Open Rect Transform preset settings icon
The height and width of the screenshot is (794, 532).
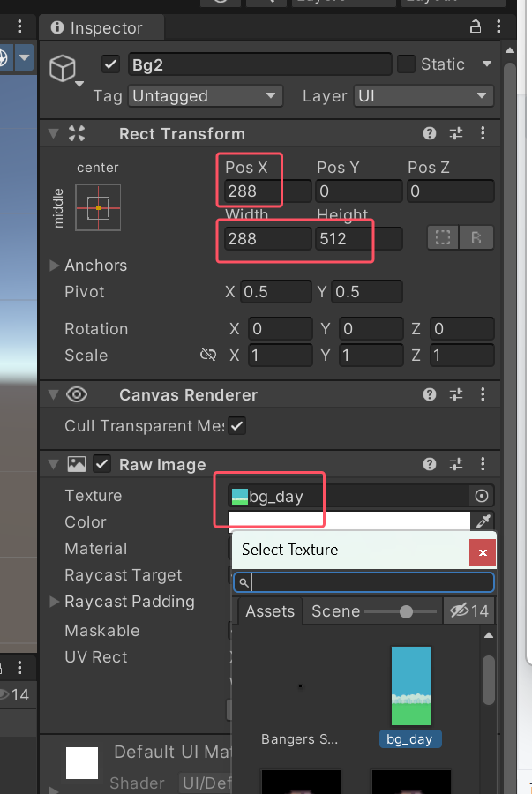(x=456, y=134)
